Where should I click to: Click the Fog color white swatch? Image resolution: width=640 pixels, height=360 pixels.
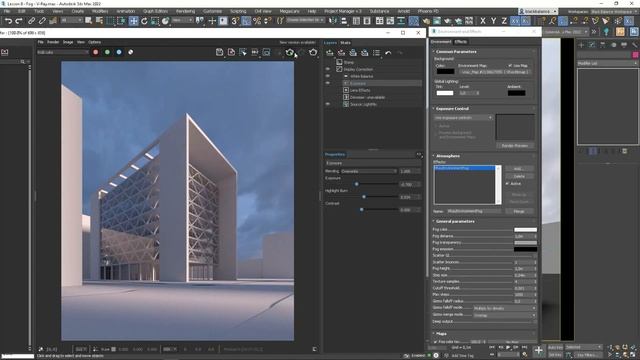pyautogui.click(x=525, y=230)
